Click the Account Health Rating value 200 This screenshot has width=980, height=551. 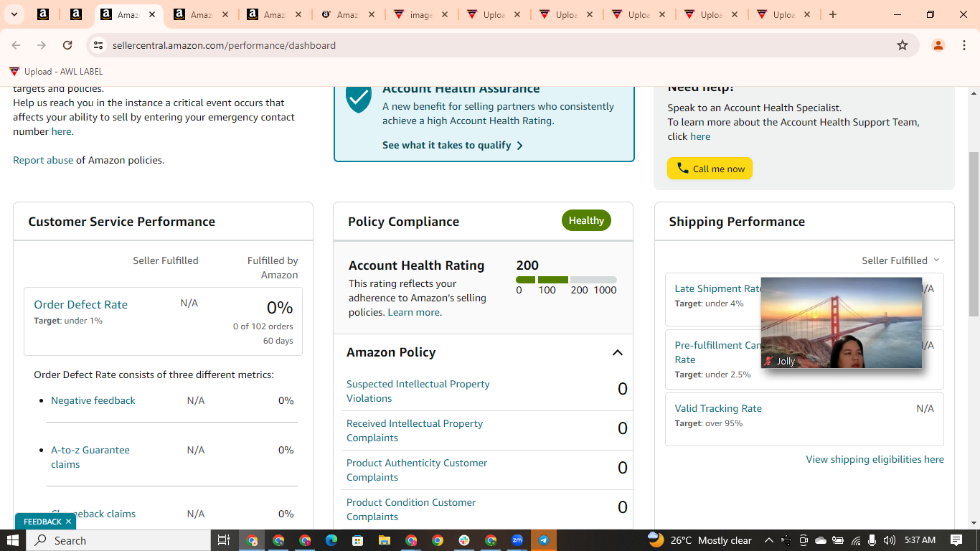tap(527, 265)
